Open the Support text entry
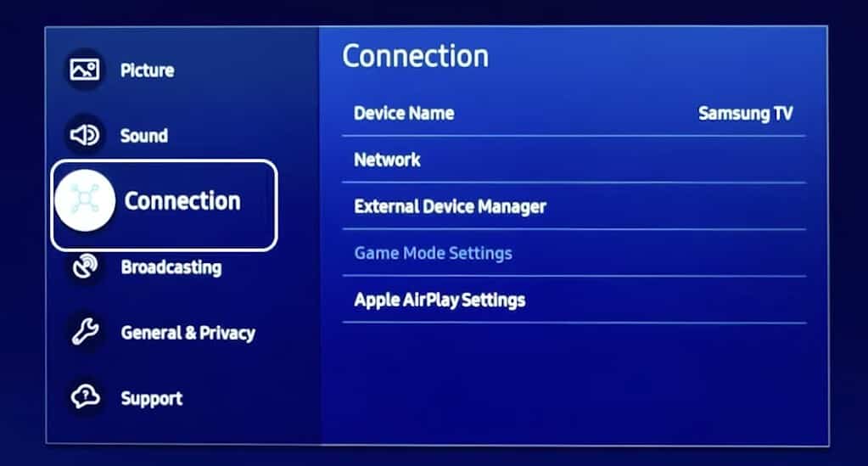The height and width of the screenshot is (466, 868). pyautogui.click(x=152, y=398)
